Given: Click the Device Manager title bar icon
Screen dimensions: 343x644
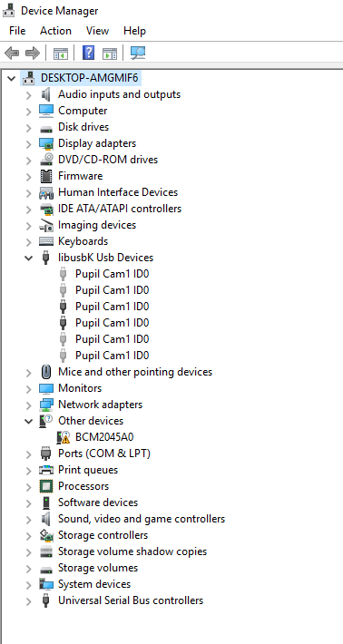Looking at the screenshot, I should 9,10.
